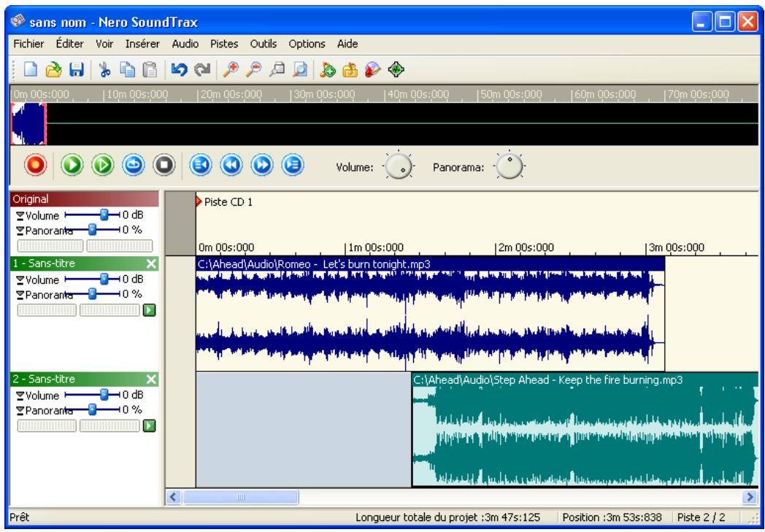The height and width of the screenshot is (532, 765).
Task: Undo the last action in toolbar
Action: 179,70
